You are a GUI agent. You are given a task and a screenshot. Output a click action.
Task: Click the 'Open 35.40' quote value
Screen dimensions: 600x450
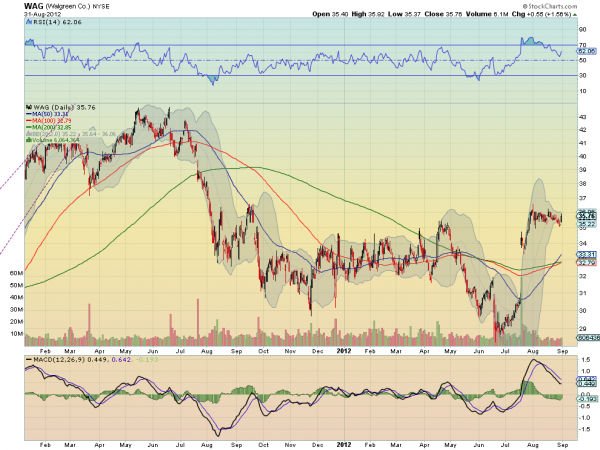(x=330, y=14)
